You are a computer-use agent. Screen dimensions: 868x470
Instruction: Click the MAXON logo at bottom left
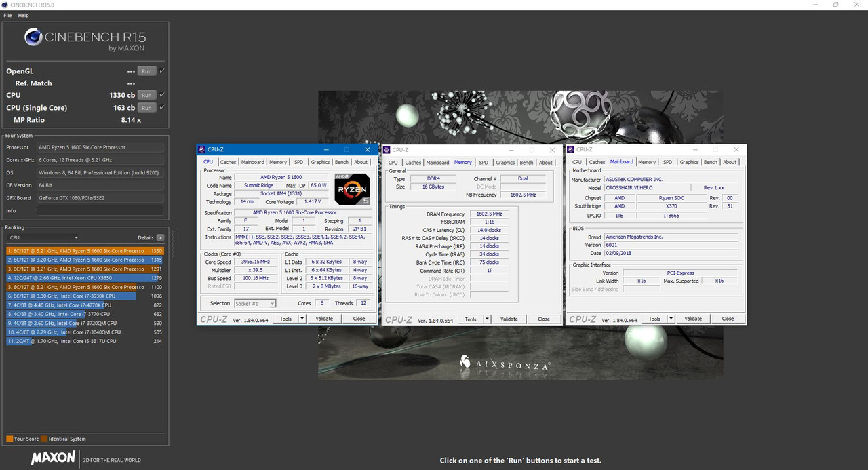[x=53, y=458]
